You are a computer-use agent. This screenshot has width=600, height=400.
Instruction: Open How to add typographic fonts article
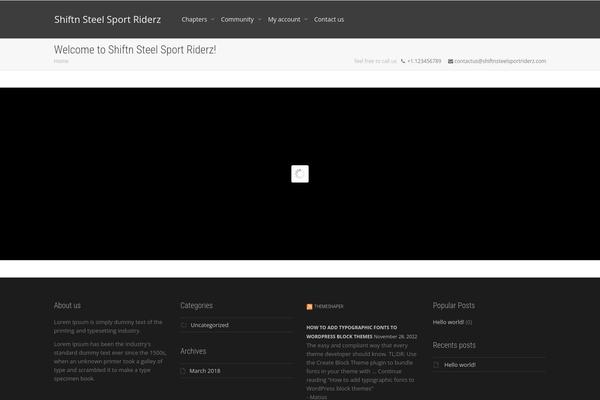point(351,332)
